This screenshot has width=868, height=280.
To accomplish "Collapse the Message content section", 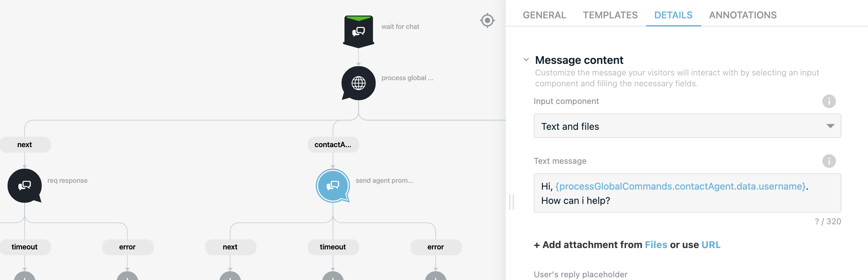I will pyautogui.click(x=526, y=60).
